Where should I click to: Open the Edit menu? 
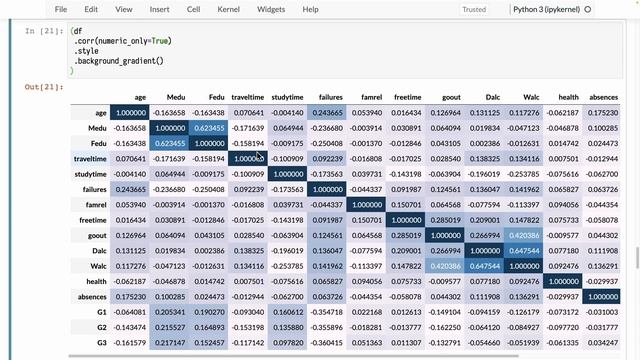tap(91, 9)
